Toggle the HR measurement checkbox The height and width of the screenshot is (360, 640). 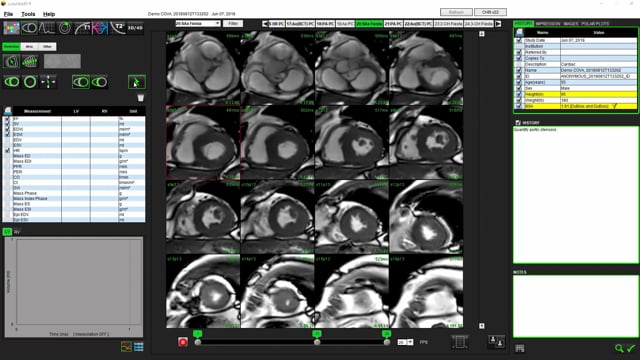tap(7, 151)
